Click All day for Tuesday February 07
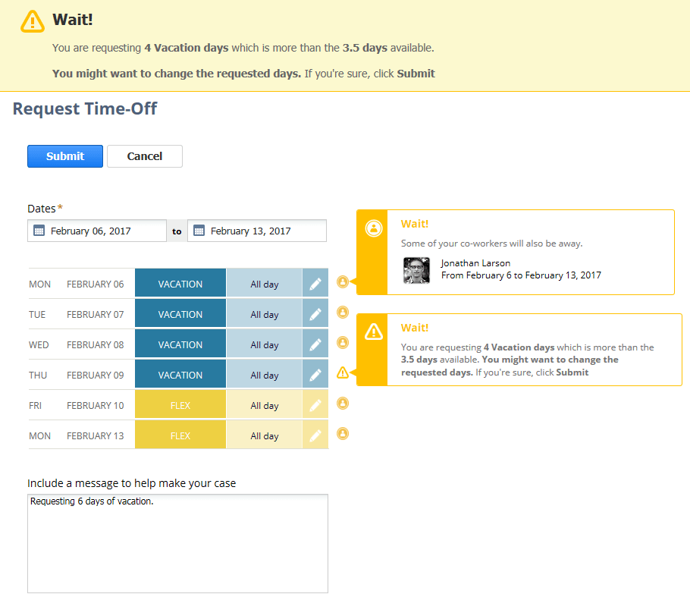The height and width of the screenshot is (616, 690). [x=265, y=314]
